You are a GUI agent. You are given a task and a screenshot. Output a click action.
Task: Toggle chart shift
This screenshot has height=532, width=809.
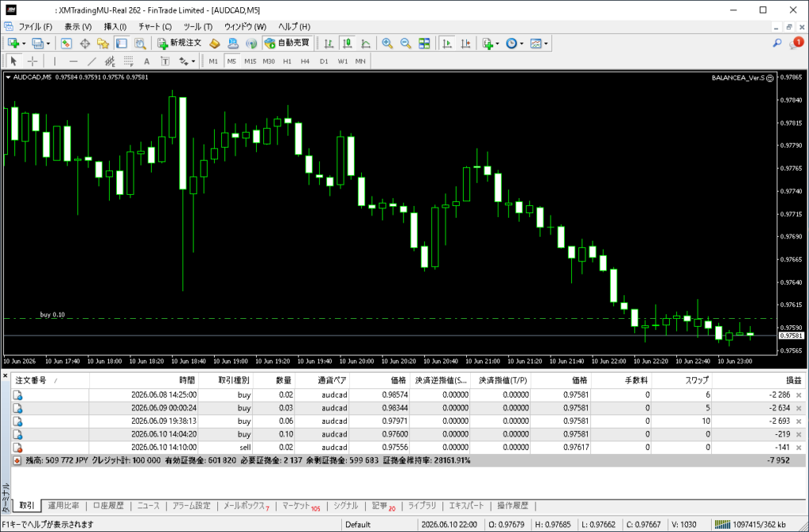coord(465,43)
